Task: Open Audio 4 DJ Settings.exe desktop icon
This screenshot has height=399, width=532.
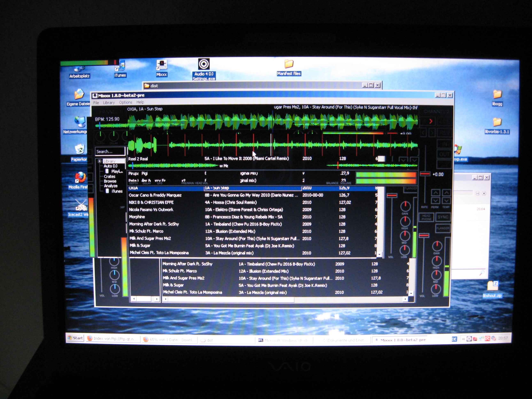Action: click(x=204, y=69)
